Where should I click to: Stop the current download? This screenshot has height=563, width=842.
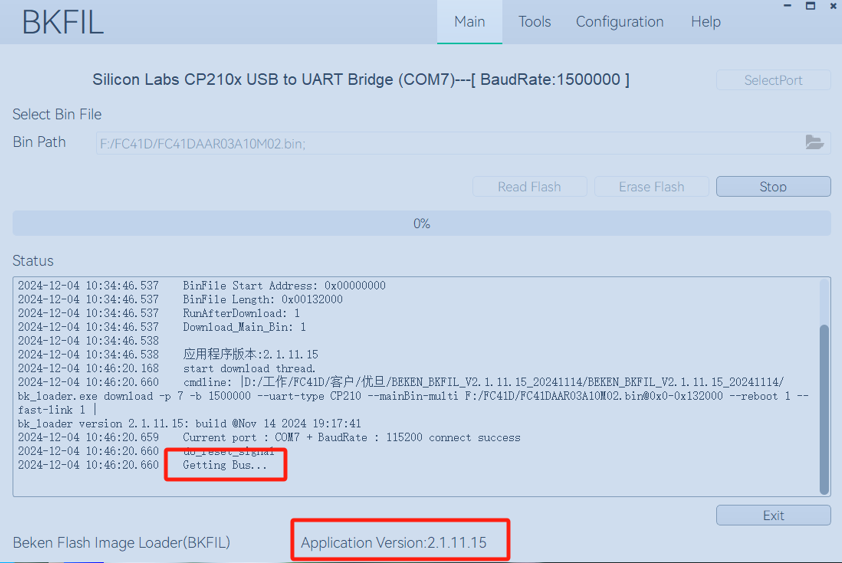coord(773,187)
